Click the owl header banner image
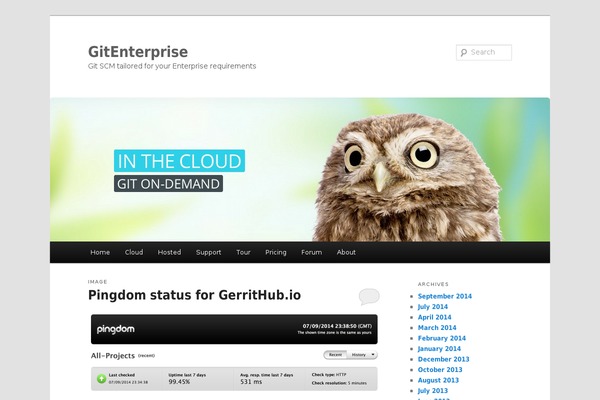The image size is (600, 400). [300, 170]
